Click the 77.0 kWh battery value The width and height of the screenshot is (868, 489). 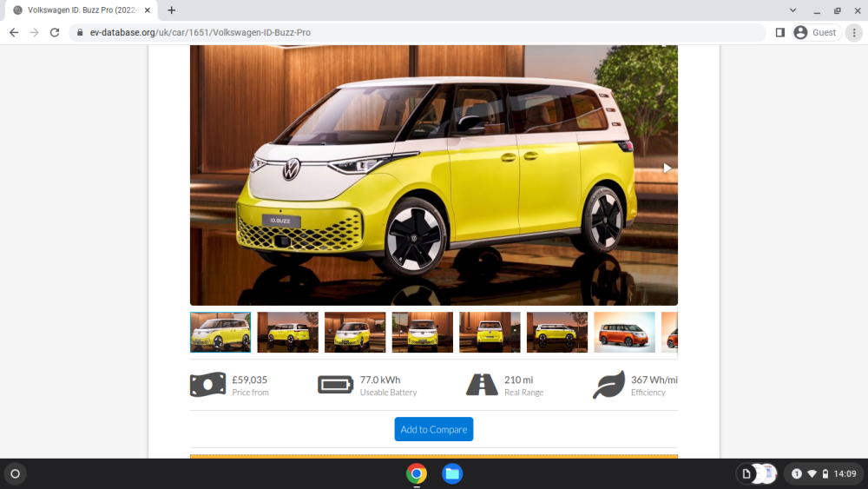pos(380,380)
